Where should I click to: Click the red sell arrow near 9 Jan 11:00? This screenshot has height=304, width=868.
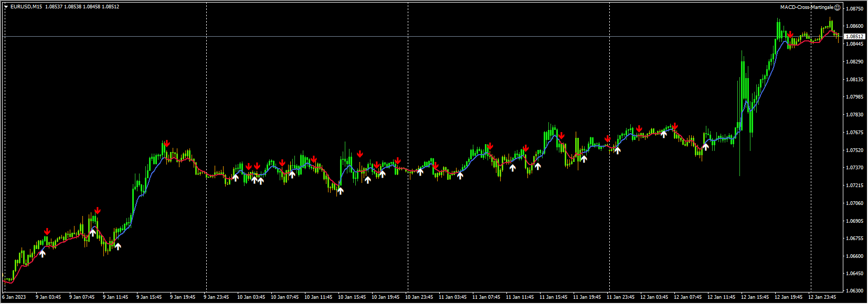point(97,211)
